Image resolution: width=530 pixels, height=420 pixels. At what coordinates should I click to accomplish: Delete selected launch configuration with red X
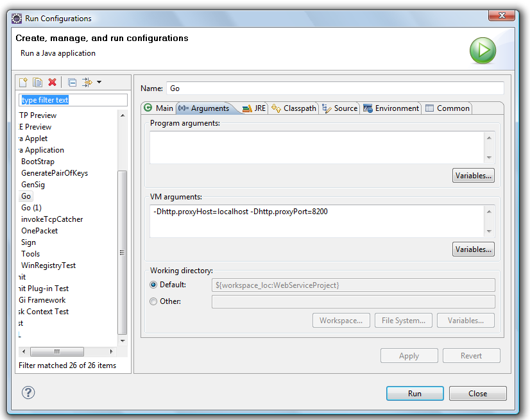coord(52,82)
